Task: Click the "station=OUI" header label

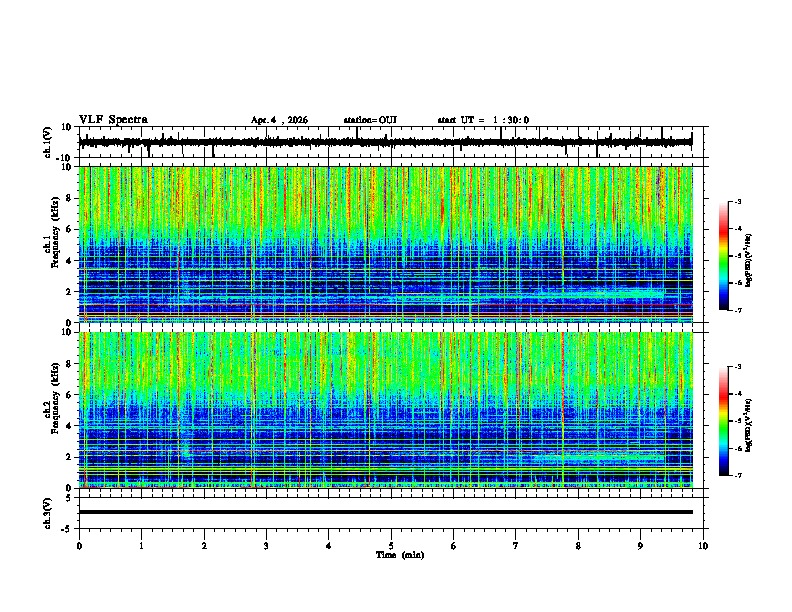Action: (x=370, y=120)
